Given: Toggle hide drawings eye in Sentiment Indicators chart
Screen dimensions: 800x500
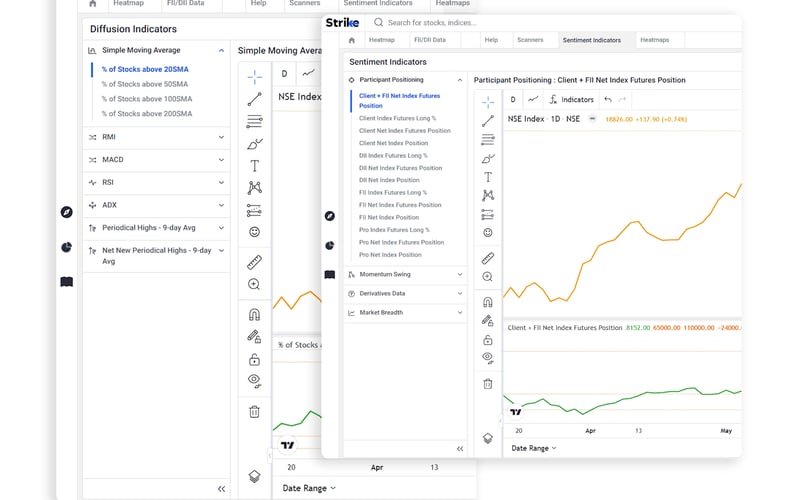Looking at the screenshot, I should [488, 358].
